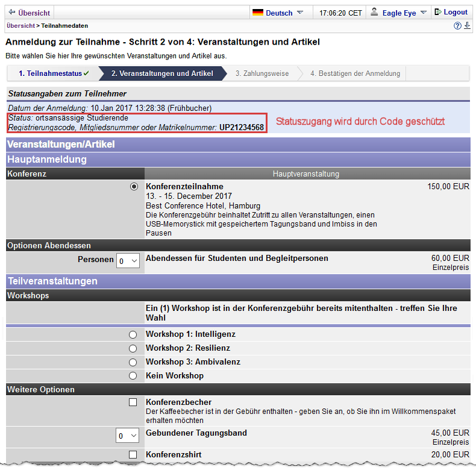This screenshot has width=476, height=473.
Task: Click the Best Conference Hotel, Hamburg text
Action: [203, 206]
